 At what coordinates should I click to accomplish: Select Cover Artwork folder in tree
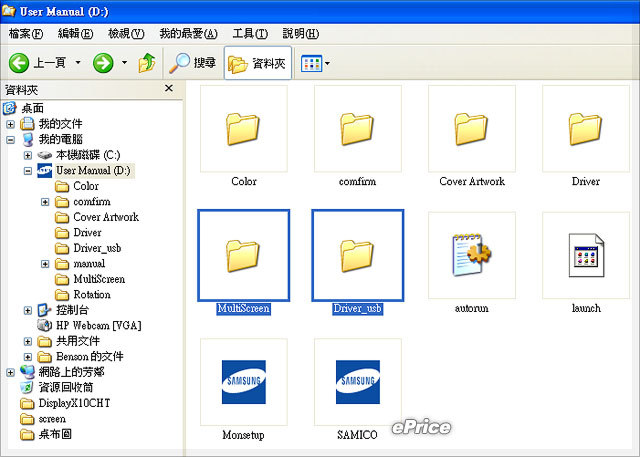coord(106,217)
